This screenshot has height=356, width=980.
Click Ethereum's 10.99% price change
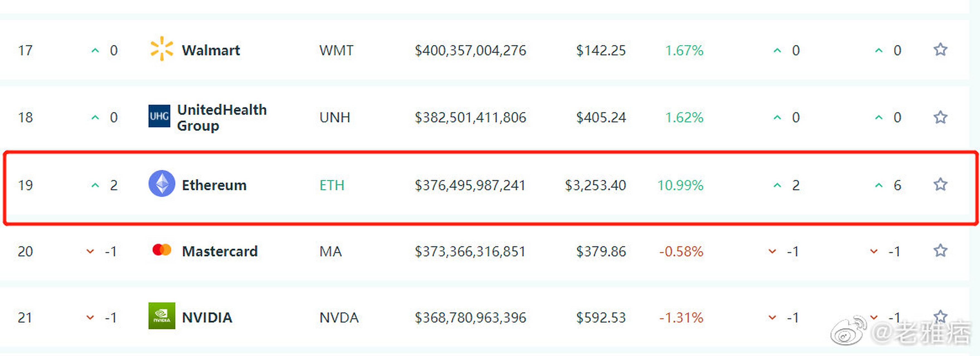(x=680, y=186)
